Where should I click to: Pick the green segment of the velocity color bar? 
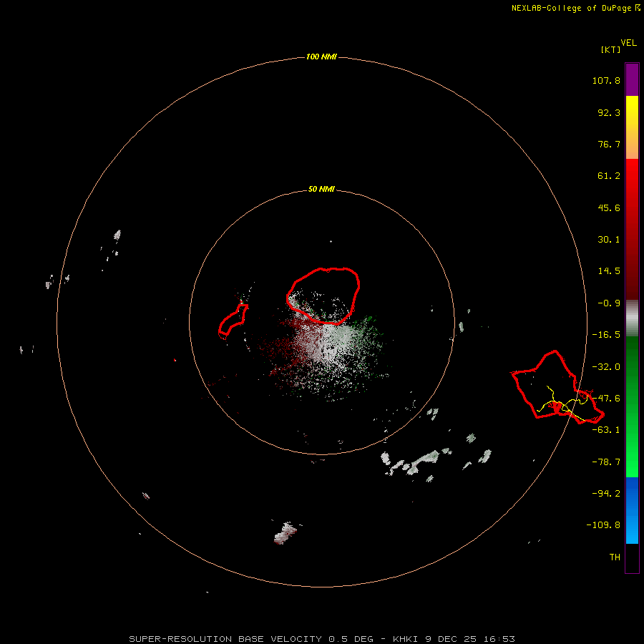632,406
